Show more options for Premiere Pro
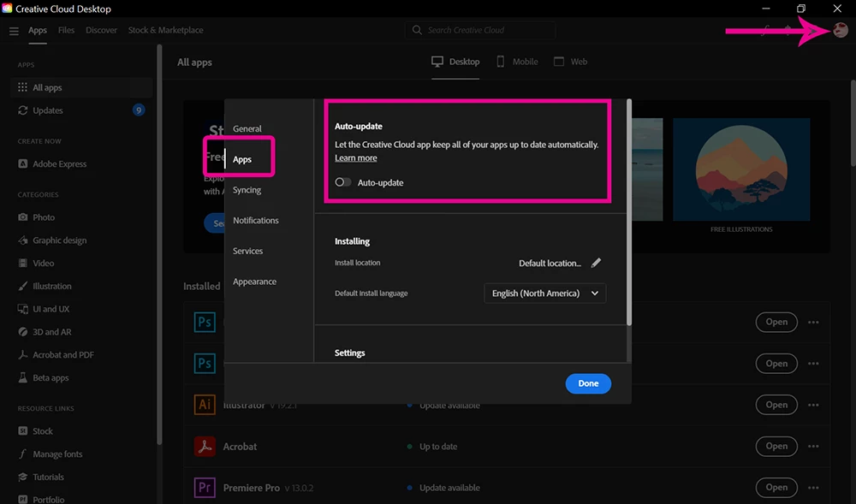This screenshot has height=504, width=856. tap(813, 488)
